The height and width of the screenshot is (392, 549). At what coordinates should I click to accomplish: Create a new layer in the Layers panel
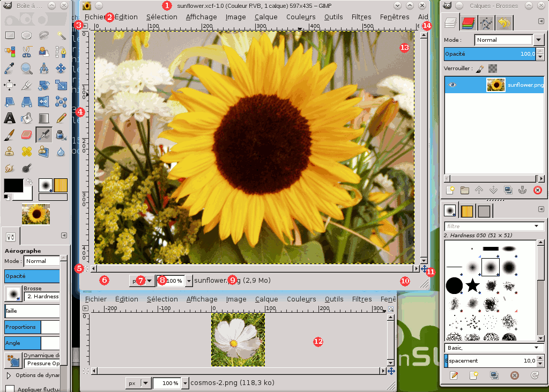point(450,190)
